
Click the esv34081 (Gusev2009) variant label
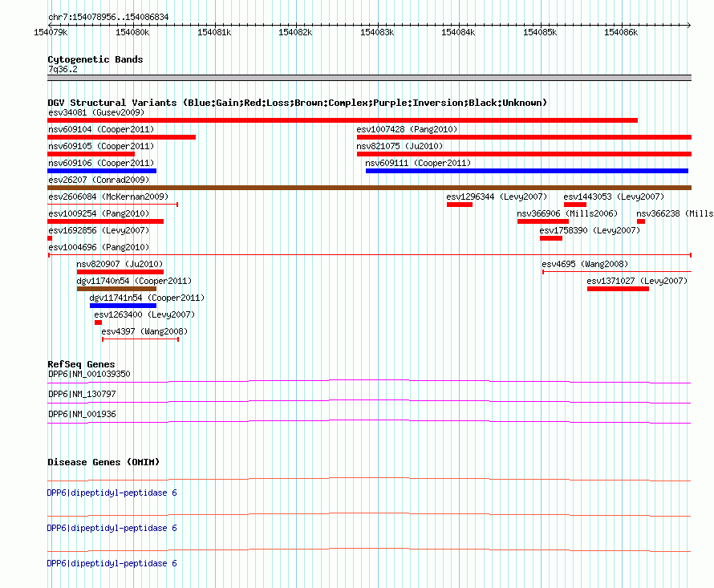[96, 112]
